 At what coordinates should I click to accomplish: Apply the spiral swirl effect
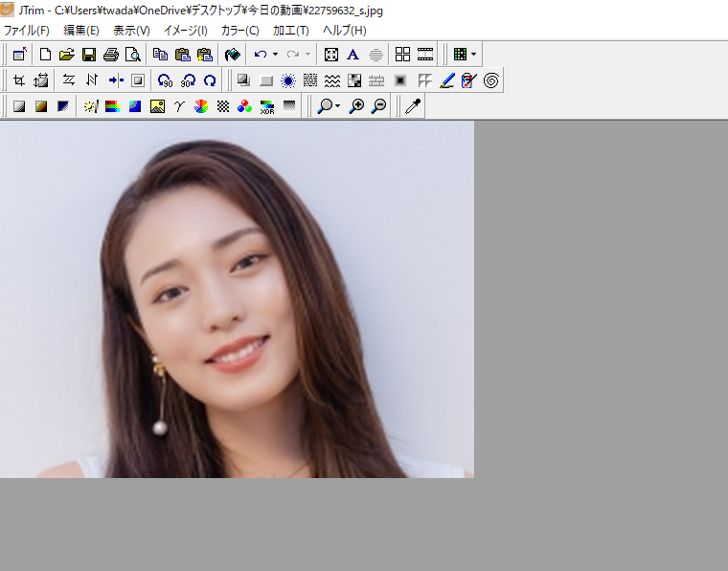coord(491,80)
